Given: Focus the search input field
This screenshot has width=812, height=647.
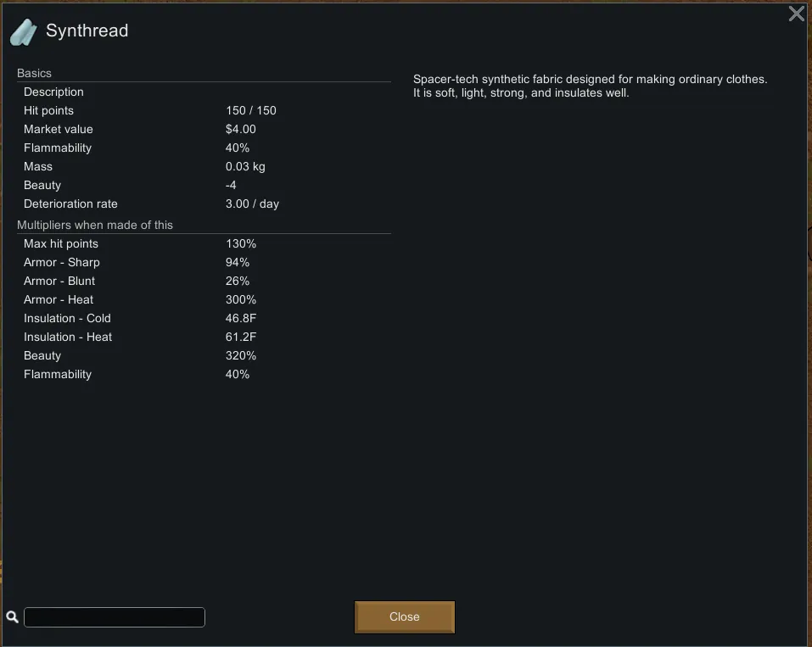Looking at the screenshot, I should point(115,617).
